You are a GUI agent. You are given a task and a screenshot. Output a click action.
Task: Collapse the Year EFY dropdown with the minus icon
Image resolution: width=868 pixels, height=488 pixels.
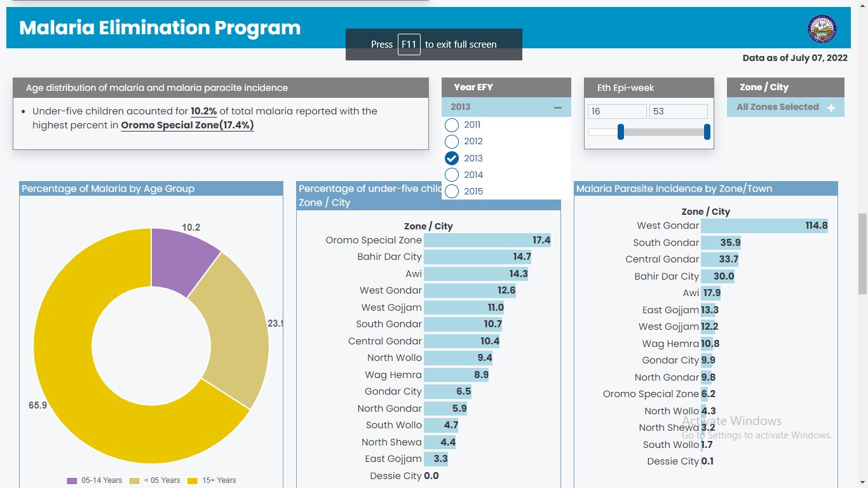[x=558, y=107]
